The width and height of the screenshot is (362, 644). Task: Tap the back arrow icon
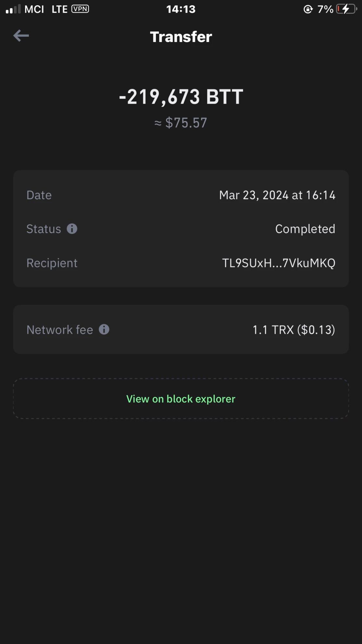coord(21,36)
